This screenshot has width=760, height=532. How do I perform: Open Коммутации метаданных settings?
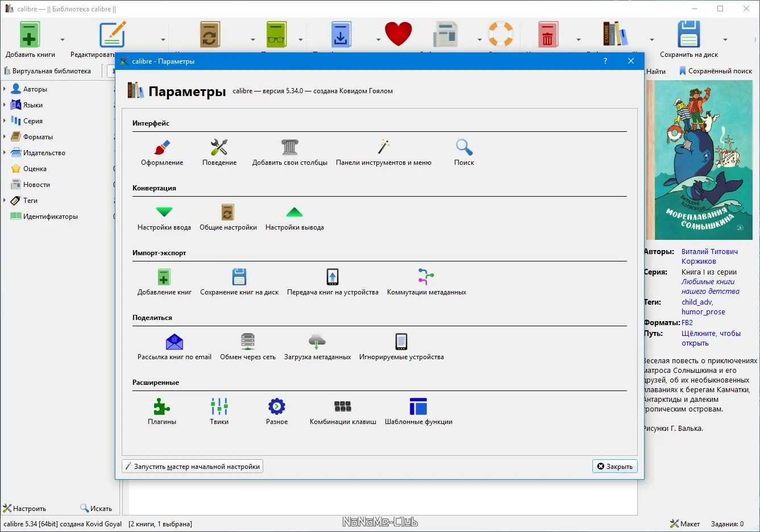point(426,282)
